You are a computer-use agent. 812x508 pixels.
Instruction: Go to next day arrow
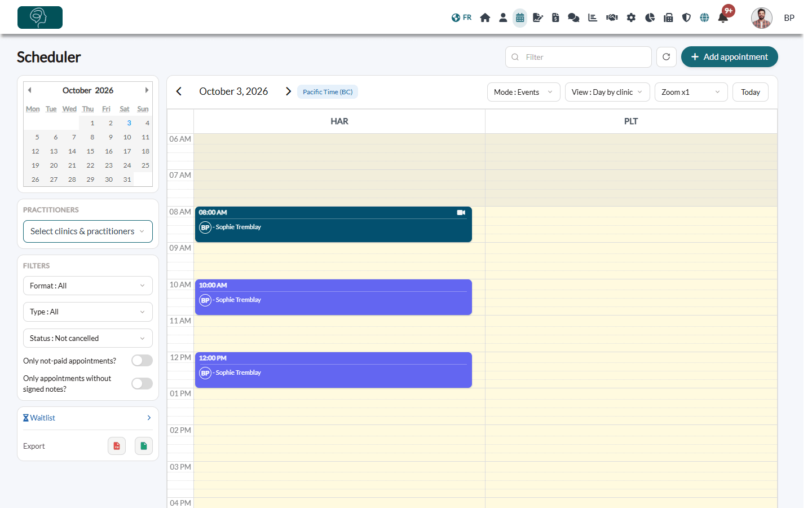coord(288,91)
